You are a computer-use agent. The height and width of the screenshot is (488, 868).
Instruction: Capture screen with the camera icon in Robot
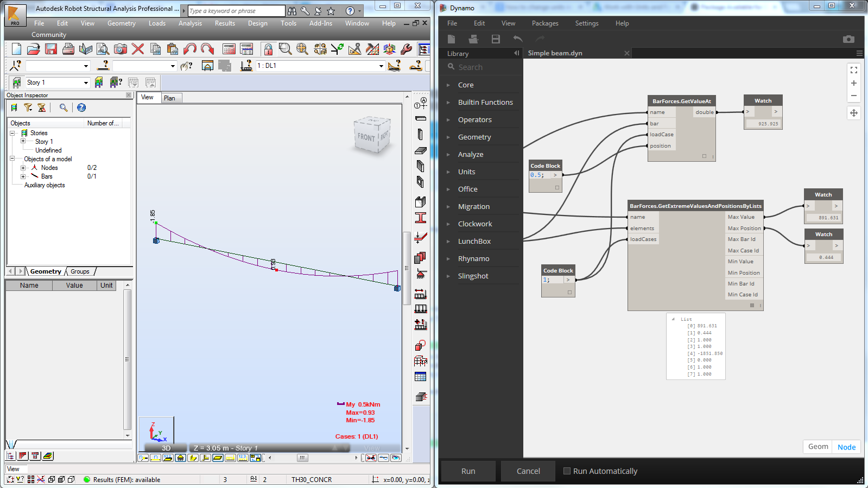tap(121, 49)
